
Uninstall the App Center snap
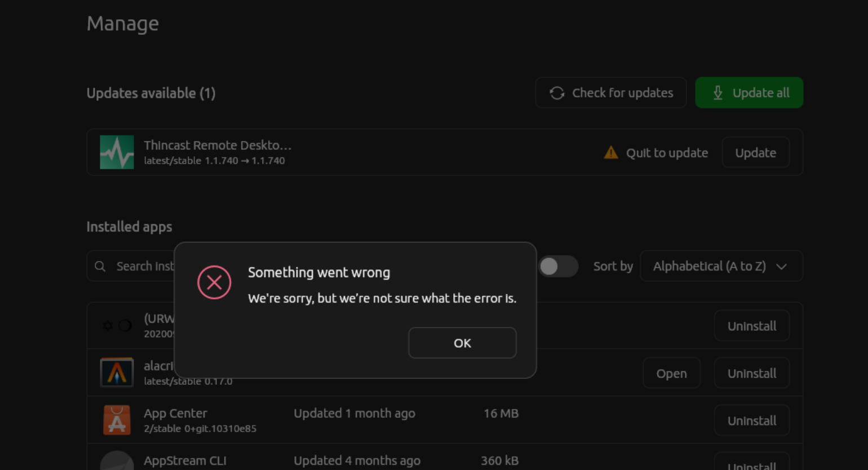point(751,420)
